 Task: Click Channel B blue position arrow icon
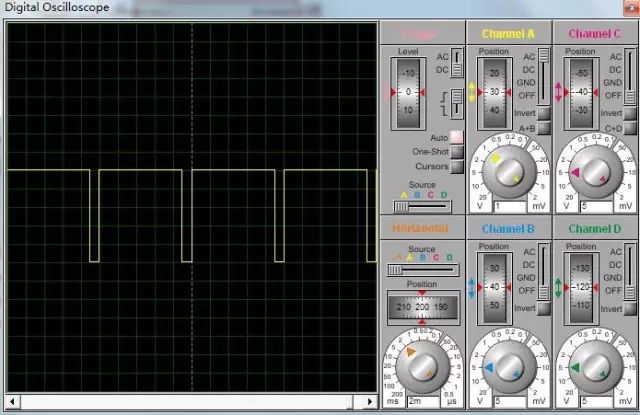pos(471,288)
